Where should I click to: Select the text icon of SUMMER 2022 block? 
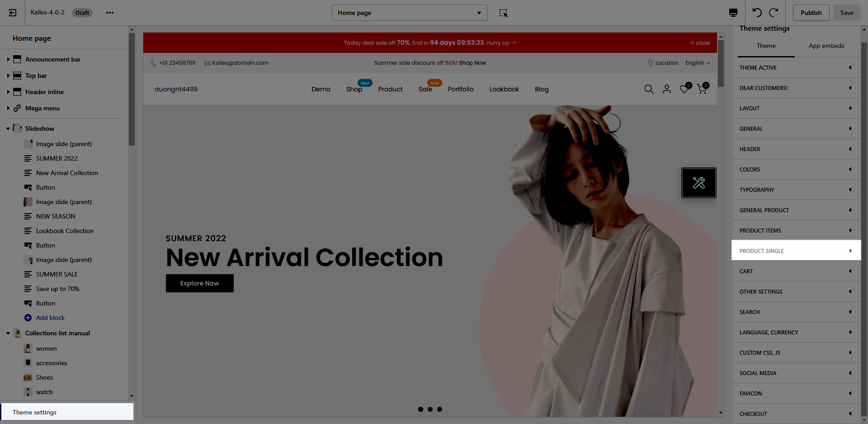tap(28, 158)
